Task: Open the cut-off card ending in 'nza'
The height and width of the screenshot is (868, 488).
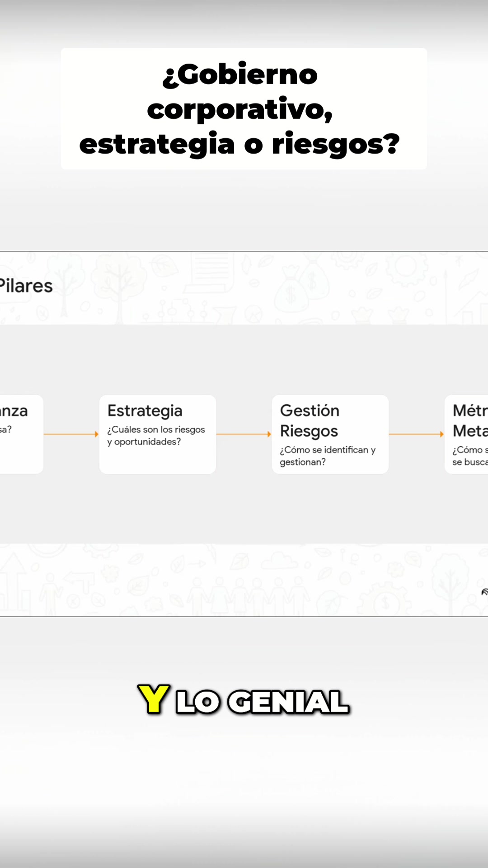Action: click(x=22, y=434)
